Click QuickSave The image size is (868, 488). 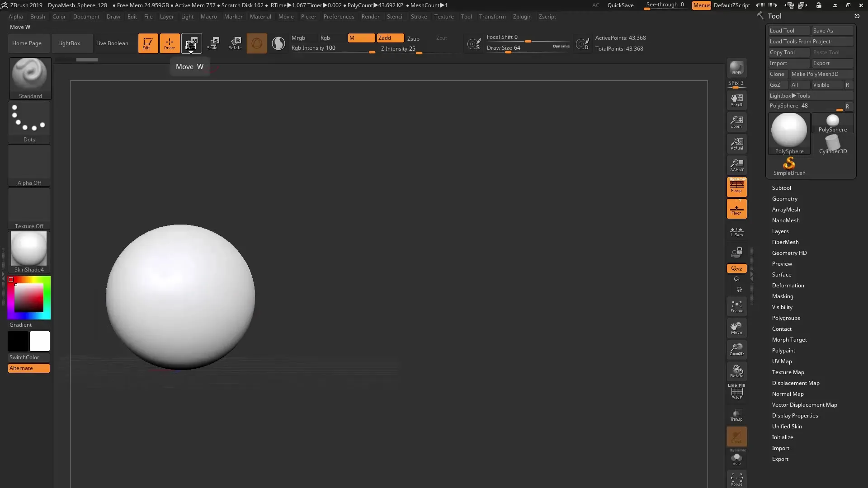tap(620, 5)
